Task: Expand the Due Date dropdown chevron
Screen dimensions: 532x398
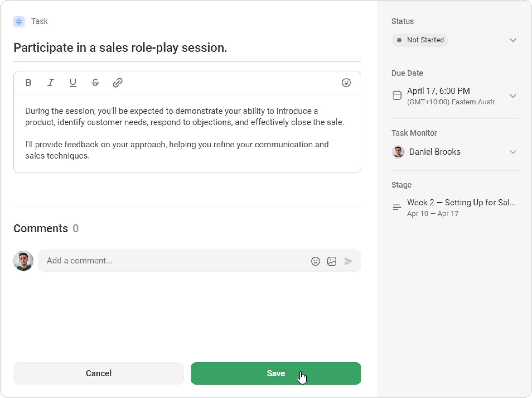Action: (513, 96)
